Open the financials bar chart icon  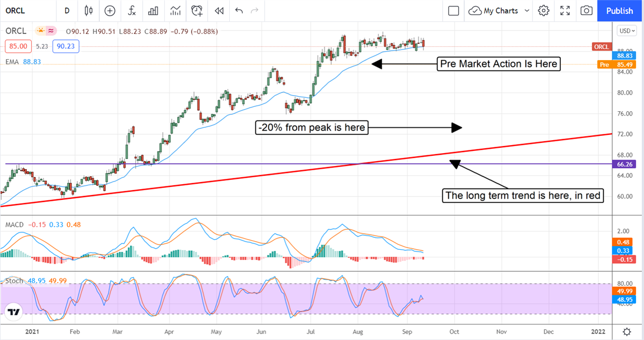153,11
